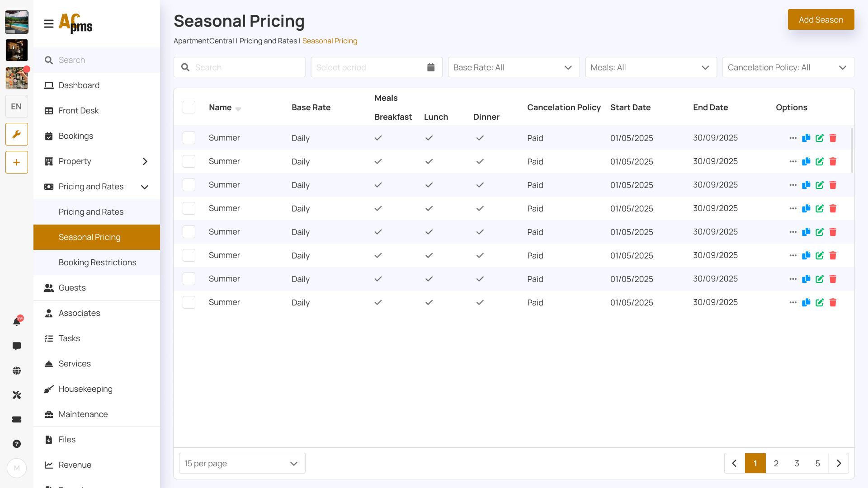Screen dimensions: 868x488
Task: Check the fifth Summer row checkbox
Action: pyautogui.click(x=189, y=232)
